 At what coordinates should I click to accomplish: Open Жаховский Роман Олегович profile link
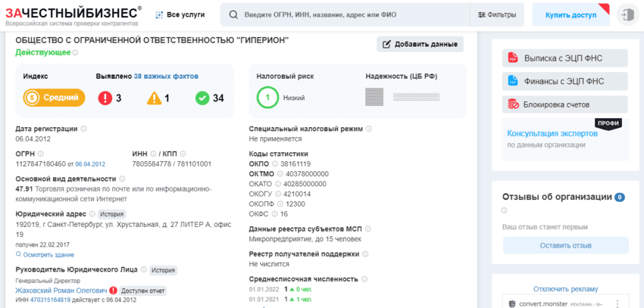tap(61, 291)
